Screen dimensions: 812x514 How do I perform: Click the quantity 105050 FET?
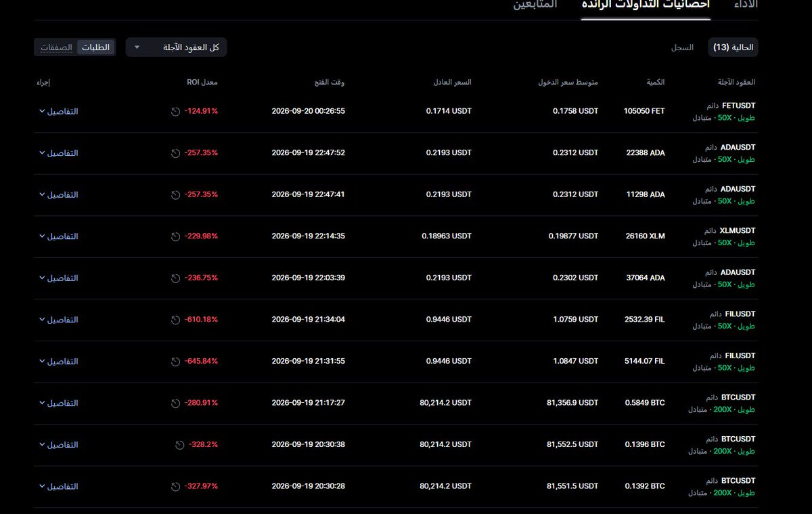[x=644, y=111]
